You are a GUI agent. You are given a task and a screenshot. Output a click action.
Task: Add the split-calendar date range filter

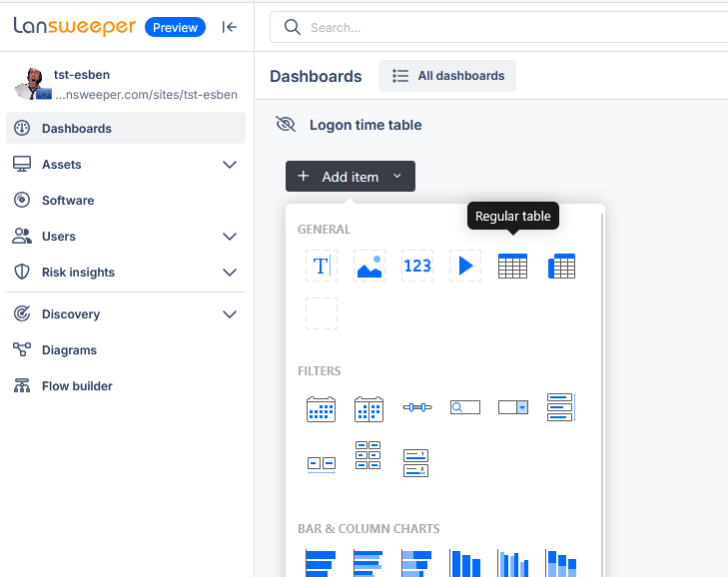tap(368, 409)
